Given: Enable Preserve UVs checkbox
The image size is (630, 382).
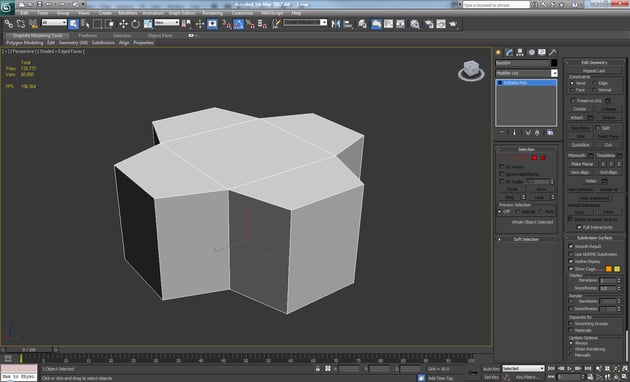Looking at the screenshot, I should click(573, 100).
